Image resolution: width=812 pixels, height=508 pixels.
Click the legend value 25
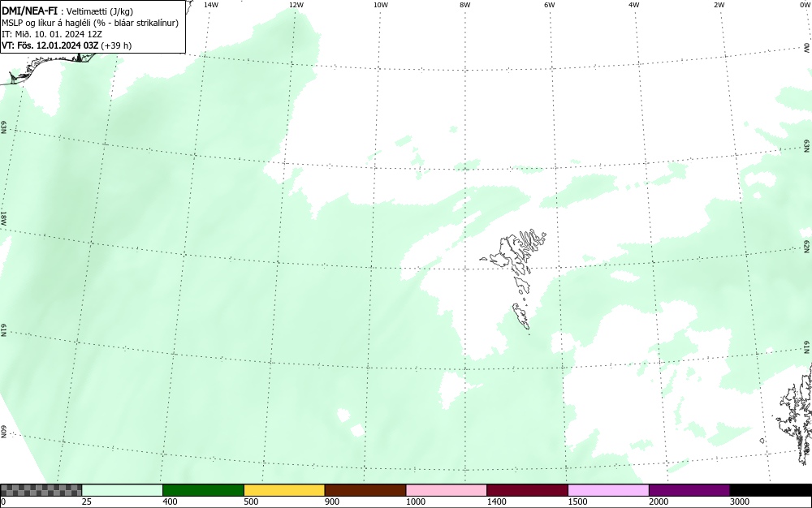click(87, 502)
